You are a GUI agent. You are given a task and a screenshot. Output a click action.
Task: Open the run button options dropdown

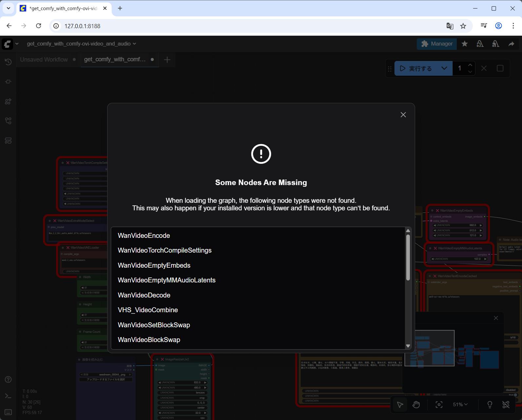[444, 68]
